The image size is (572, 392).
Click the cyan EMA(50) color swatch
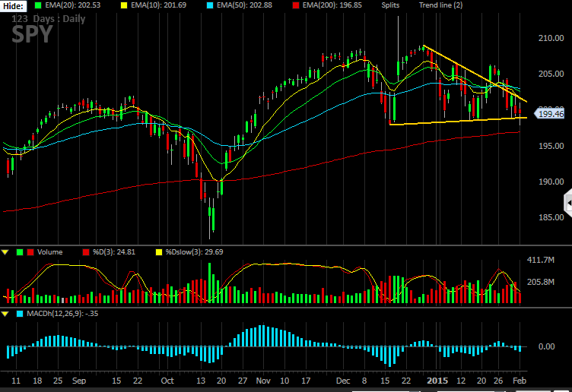coord(210,5)
